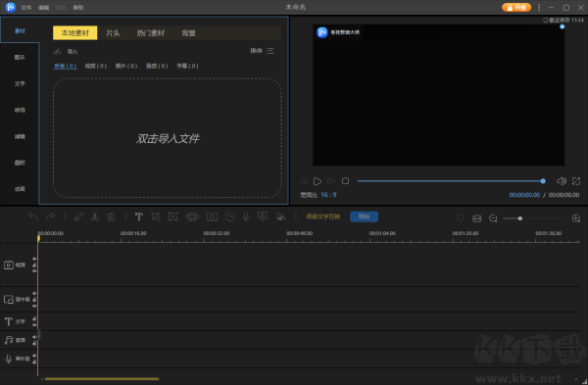Image resolution: width=588 pixels, height=385 pixels.
Task: Mute the music track speaker icon
Action: pyautogui.click(x=34, y=337)
